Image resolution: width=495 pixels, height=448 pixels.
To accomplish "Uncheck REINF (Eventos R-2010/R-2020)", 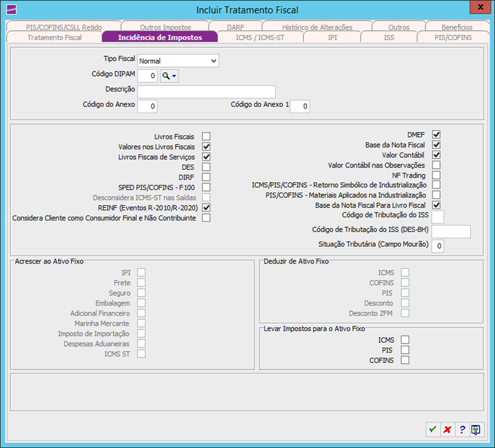I will tap(206, 207).
